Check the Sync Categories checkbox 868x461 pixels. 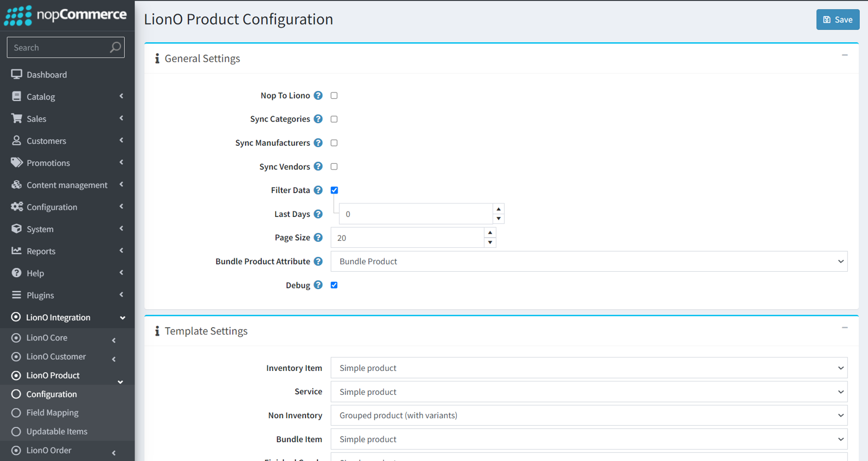pos(334,119)
